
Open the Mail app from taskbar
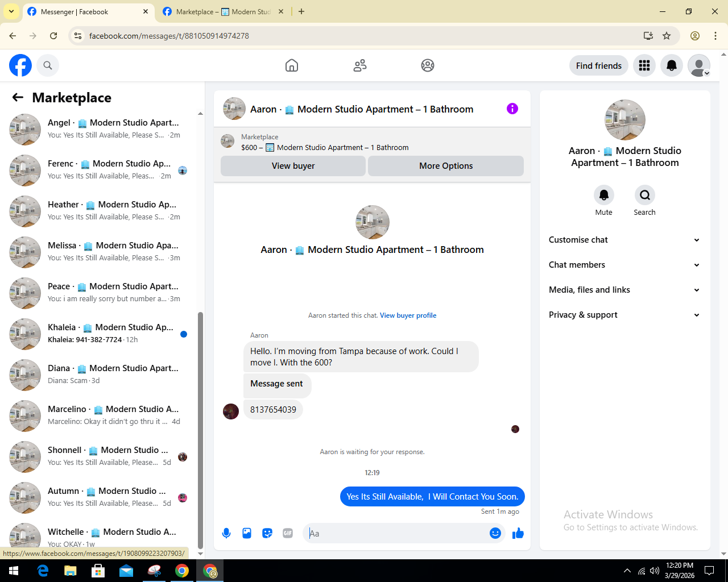coord(126,571)
